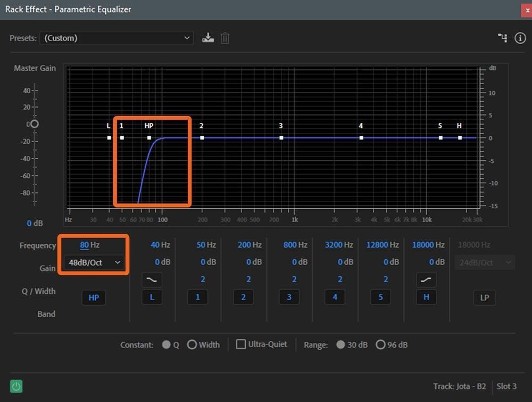Click the Master Gain slider handle
The width and height of the screenshot is (532, 402).
pos(34,124)
